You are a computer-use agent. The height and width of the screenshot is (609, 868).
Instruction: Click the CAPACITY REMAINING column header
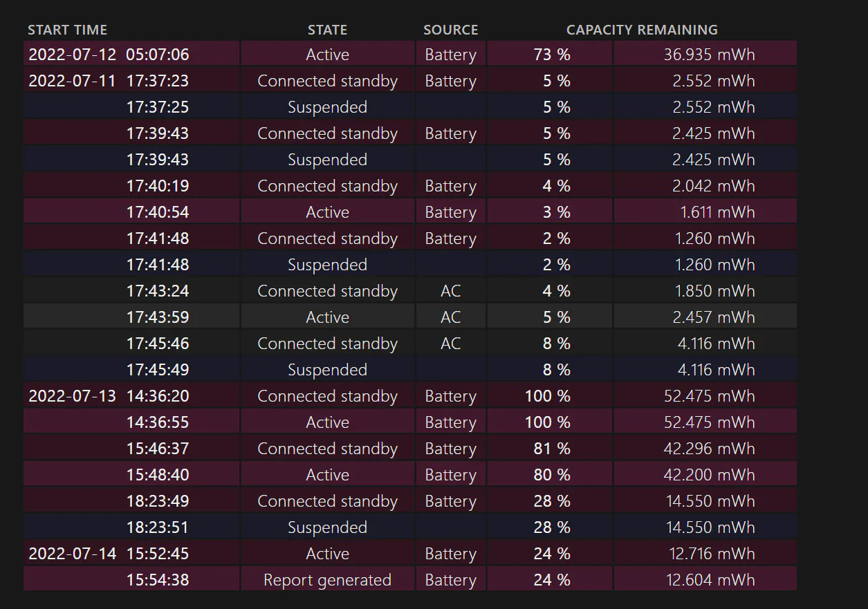(642, 30)
